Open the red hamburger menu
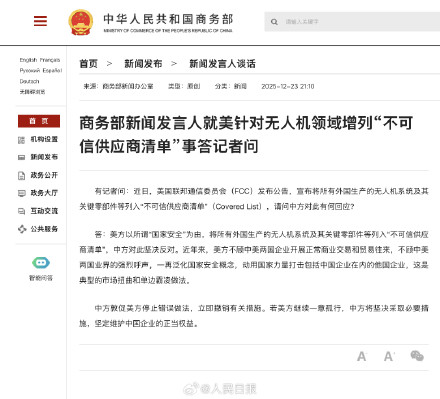This screenshot has height=399, width=440. [x=40, y=21]
